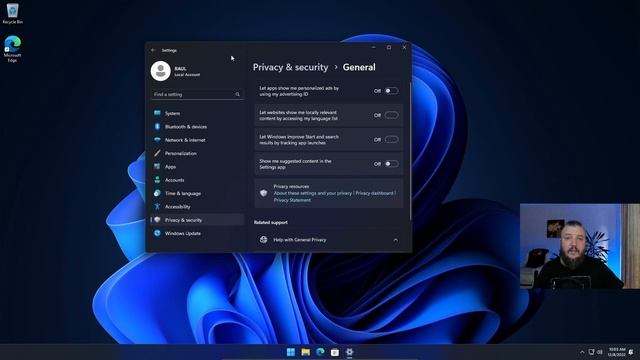Click the Bluetooth icon in sidebar
640x360 pixels.
157,127
